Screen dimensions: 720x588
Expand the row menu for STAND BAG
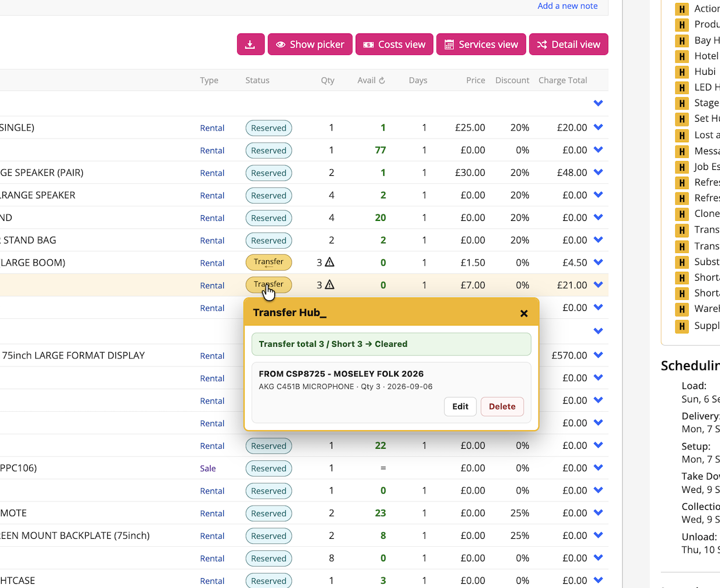pos(599,240)
